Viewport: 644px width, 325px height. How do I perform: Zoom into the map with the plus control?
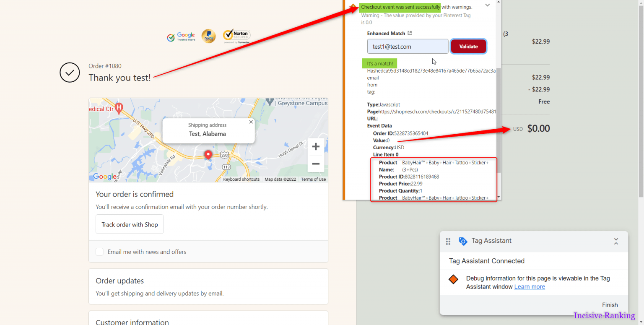(315, 146)
